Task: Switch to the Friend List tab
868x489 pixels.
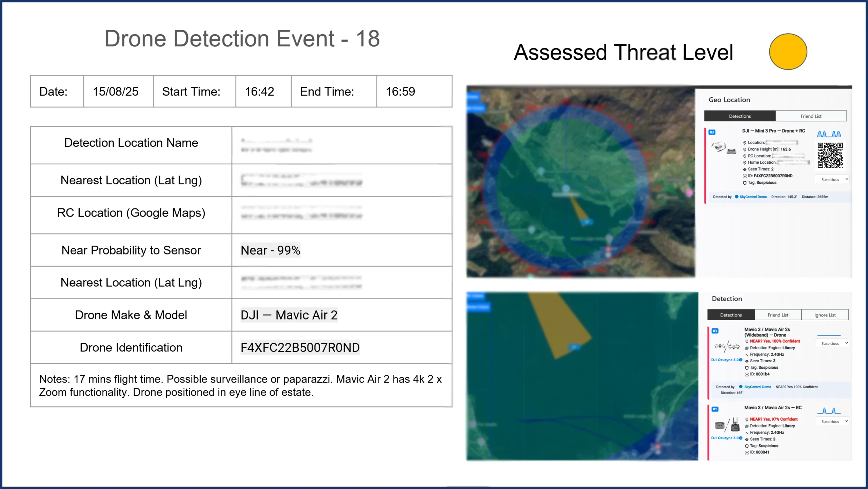Action: click(811, 116)
